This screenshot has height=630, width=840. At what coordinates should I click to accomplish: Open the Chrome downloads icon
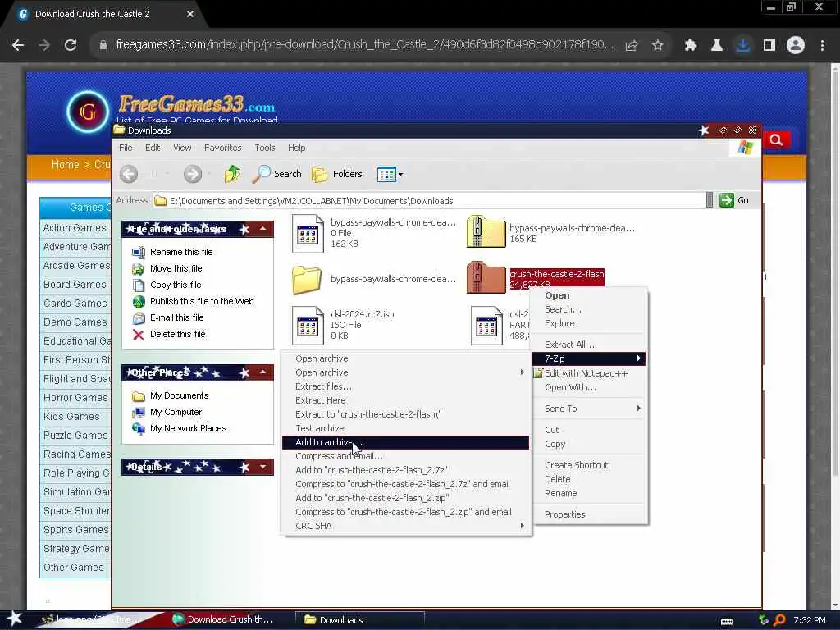[x=742, y=46]
